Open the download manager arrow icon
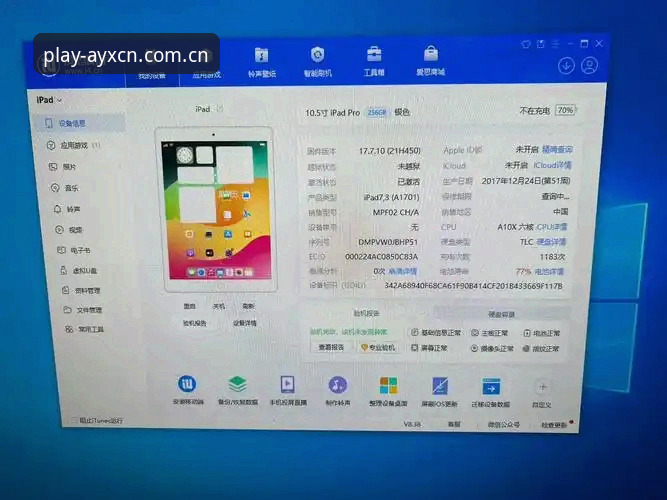667x500 pixels. pyautogui.click(x=566, y=66)
